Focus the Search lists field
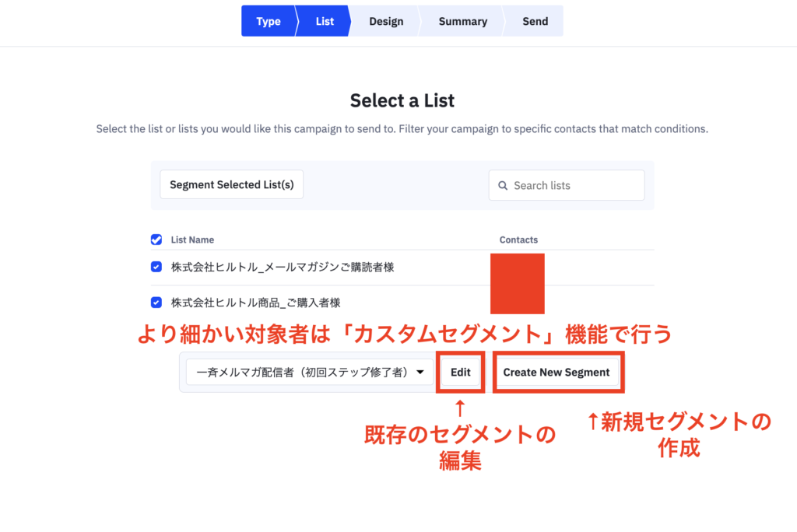This screenshot has width=797, height=532. click(x=567, y=185)
